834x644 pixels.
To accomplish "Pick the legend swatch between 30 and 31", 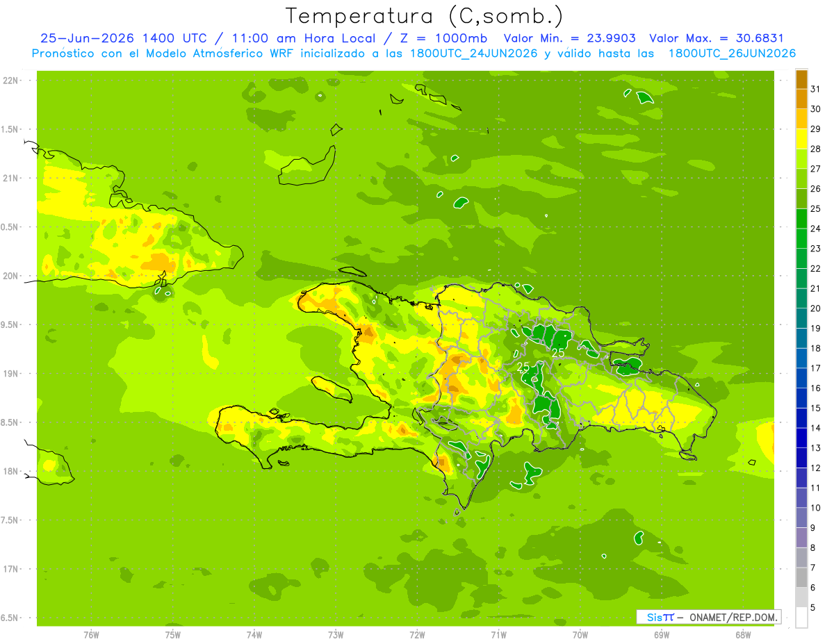I will tap(802, 99).
